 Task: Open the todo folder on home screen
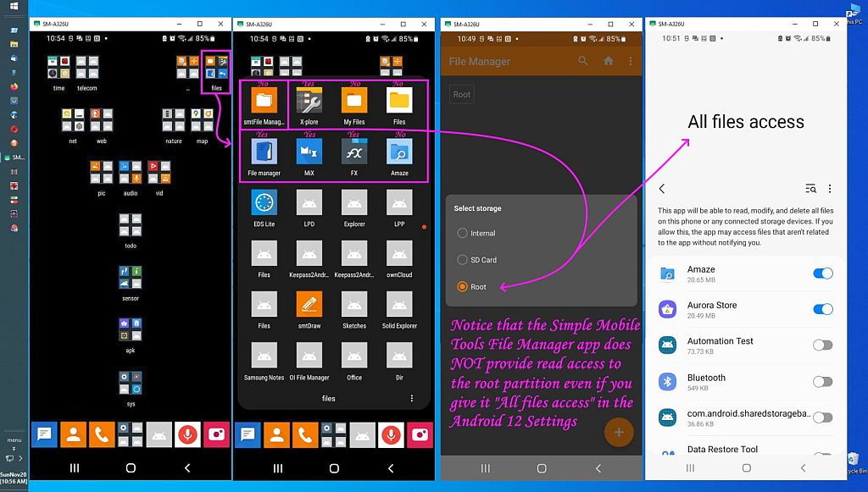[131, 225]
